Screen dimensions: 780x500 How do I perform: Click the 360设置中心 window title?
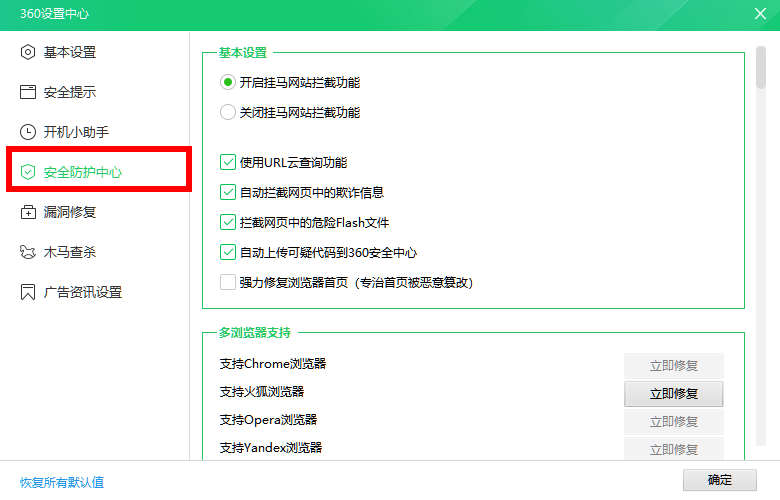(54, 13)
